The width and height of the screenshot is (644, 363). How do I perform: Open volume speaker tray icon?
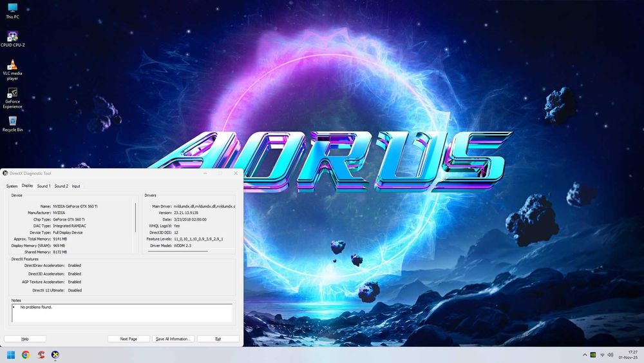click(x=611, y=355)
